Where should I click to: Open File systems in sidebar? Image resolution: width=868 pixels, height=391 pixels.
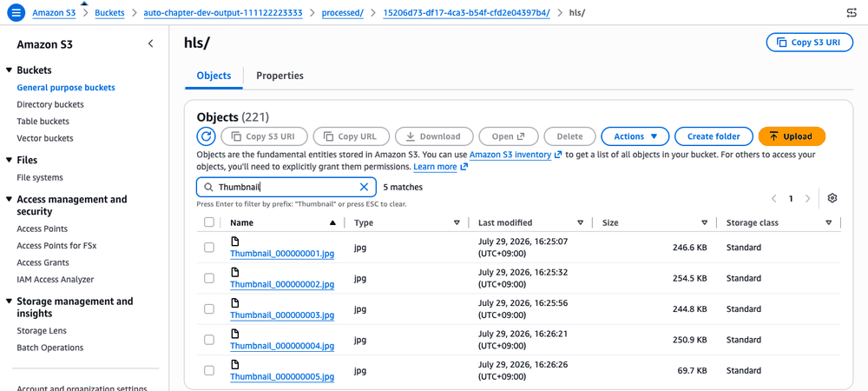coord(40,177)
